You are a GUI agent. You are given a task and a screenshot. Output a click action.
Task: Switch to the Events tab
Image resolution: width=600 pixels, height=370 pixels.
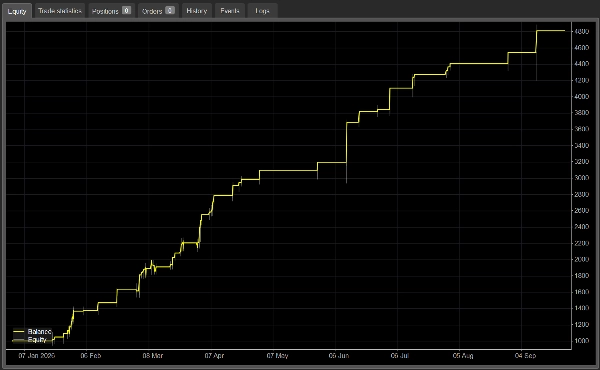[x=230, y=11]
